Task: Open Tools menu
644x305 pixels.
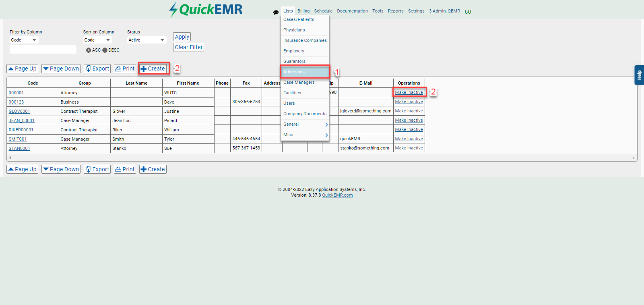Action: 378,11
